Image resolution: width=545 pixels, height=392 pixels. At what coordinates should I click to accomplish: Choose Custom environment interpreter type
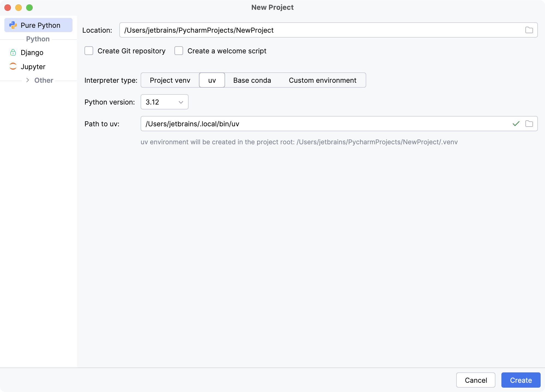[x=323, y=80]
